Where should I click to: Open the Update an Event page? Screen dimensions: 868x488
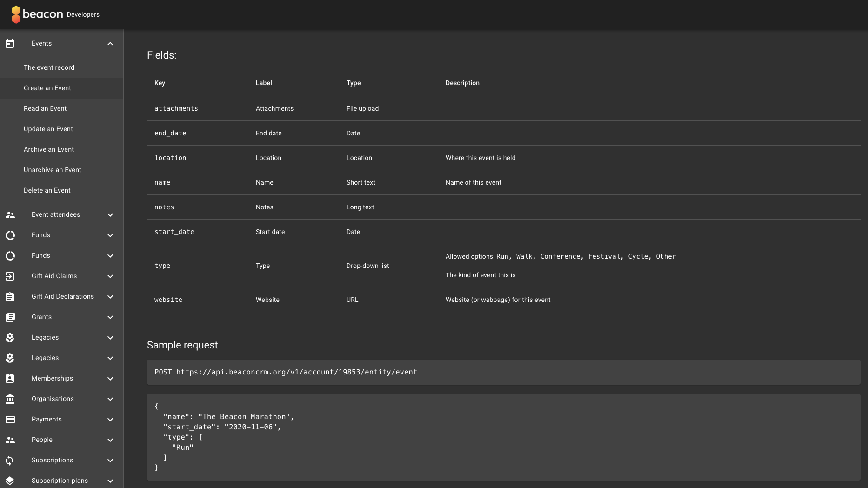[x=48, y=129]
